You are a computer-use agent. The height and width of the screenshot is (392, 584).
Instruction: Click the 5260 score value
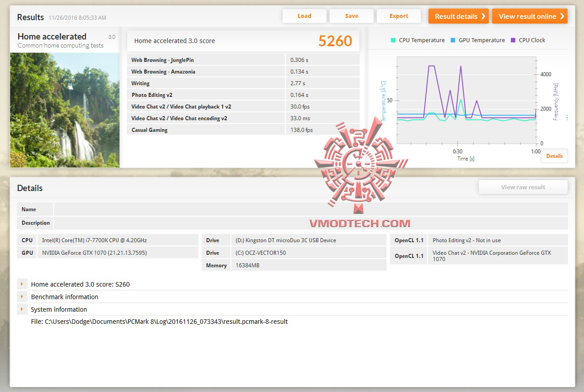pyautogui.click(x=335, y=41)
